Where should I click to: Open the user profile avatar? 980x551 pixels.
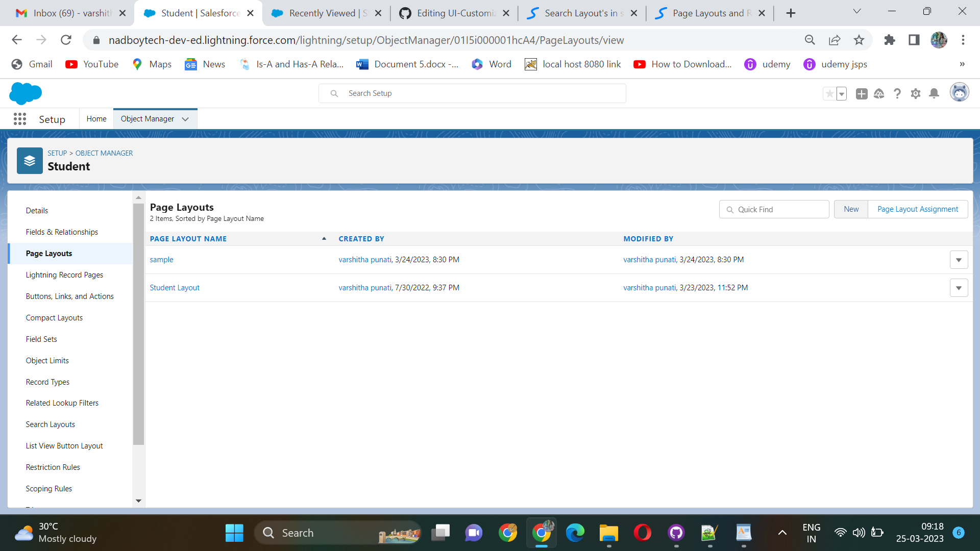pyautogui.click(x=959, y=92)
